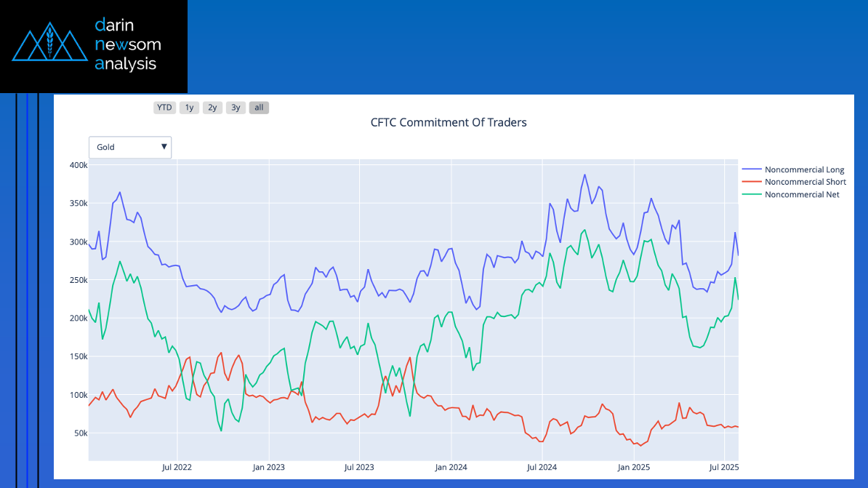This screenshot has height=488, width=868.
Task: Click the green legend line swatch
Action: point(752,194)
